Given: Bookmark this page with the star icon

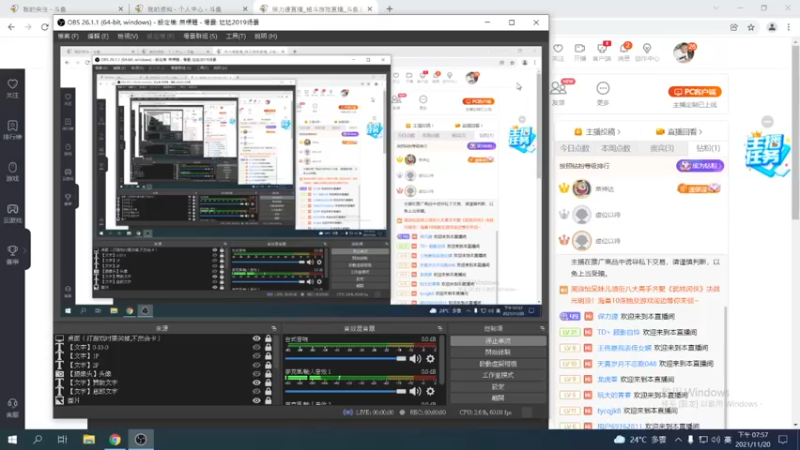Looking at the screenshot, I should [751, 28].
